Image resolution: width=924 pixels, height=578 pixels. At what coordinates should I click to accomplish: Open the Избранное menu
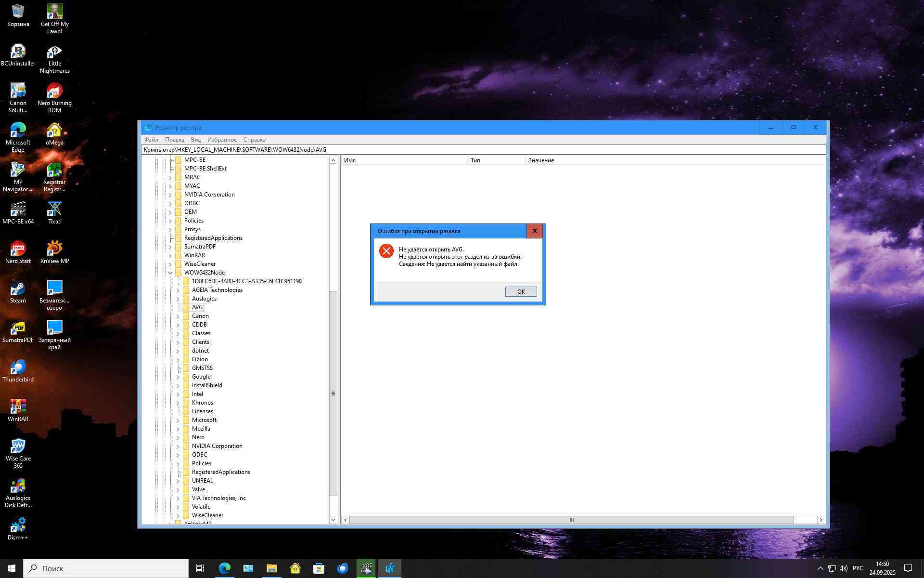(x=222, y=140)
